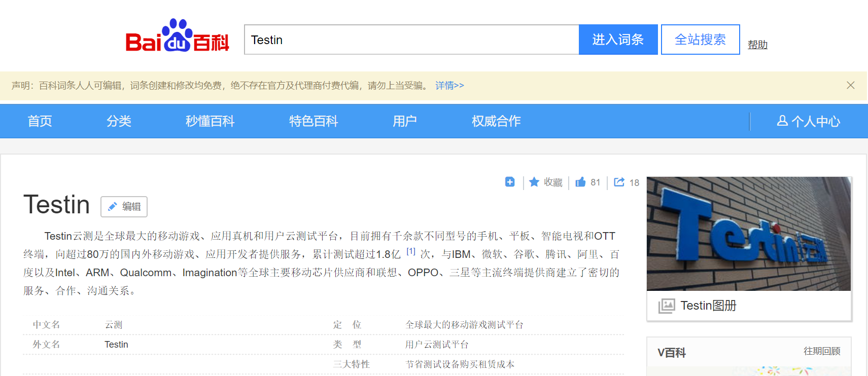The image size is (868, 376).
Task: Dismiss the yellow notice banner
Action: click(x=850, y=85)
